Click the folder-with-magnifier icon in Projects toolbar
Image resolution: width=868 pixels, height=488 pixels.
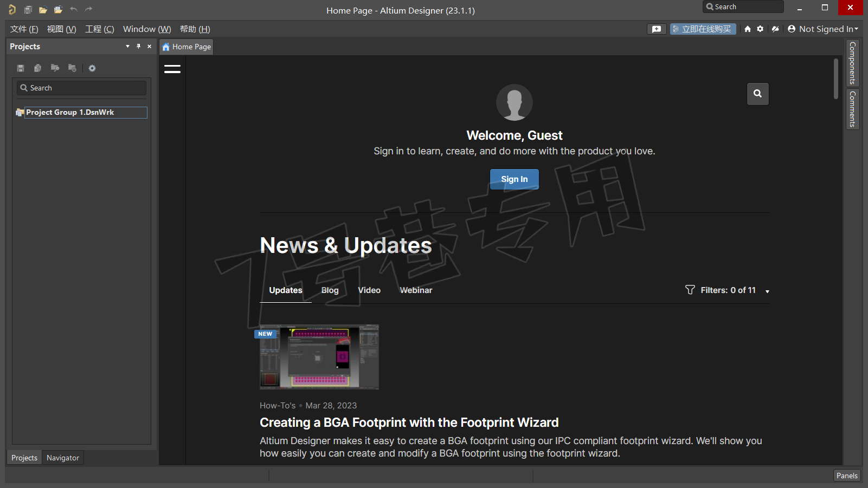(x=55, y=68)
